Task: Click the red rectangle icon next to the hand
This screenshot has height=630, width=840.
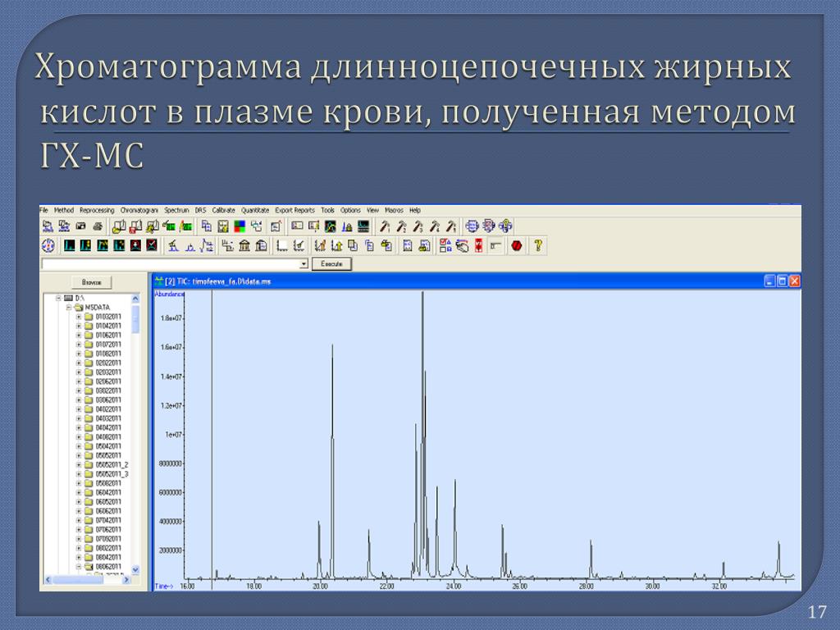Action: coord(478,246)
